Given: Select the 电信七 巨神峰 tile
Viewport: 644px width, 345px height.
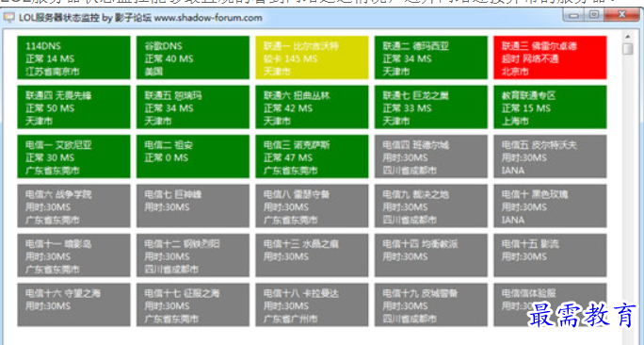Looking at the screenshot, I should pyautogui.click(x=193, y=205).
